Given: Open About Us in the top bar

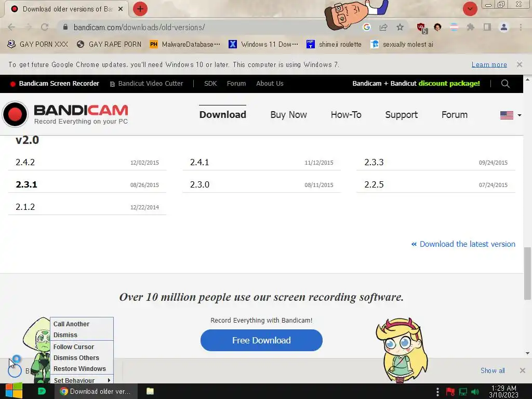Looking at the screenshot, I should 270,84.
